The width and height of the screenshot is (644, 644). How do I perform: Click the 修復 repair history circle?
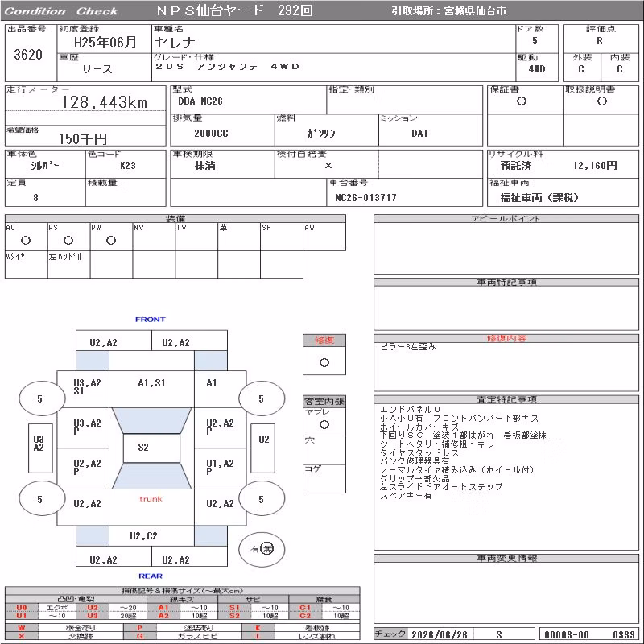324,363
